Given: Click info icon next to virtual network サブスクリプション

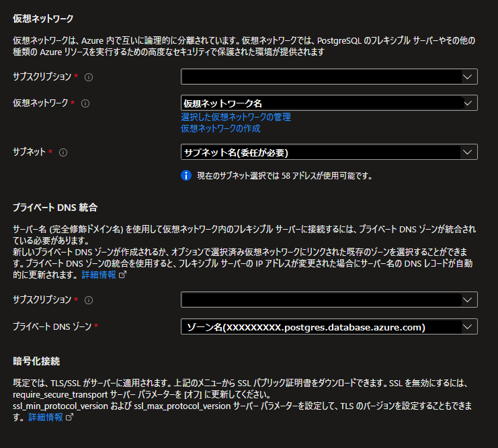Looking at the screenshot, I should [x=89, y=77].
